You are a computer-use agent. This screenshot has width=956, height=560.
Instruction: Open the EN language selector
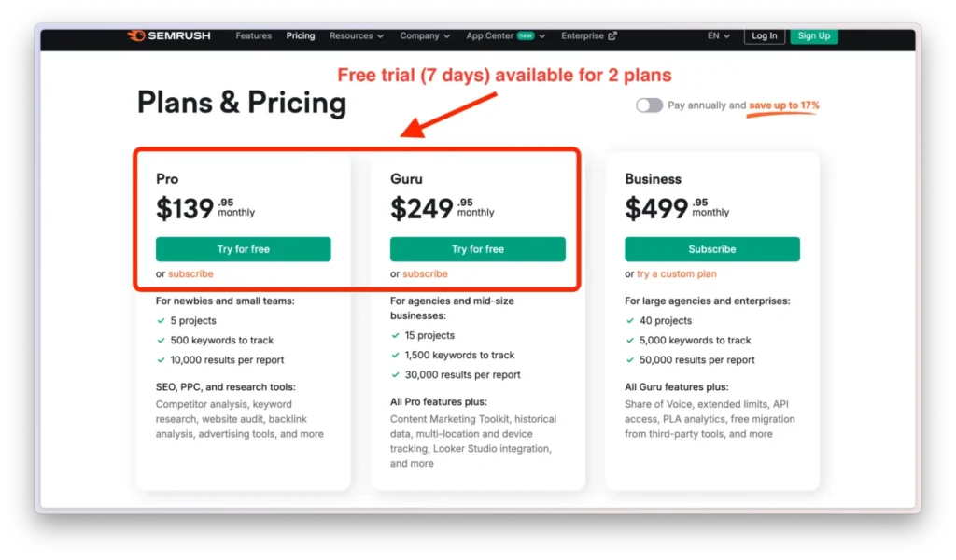click(717, 35)
